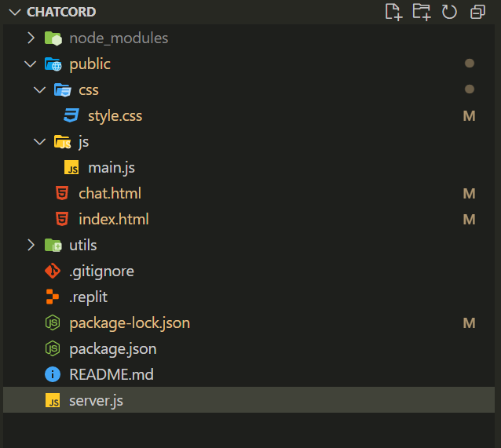Click the CSS icon beside style.css
501x448 pixels.
(x=71, y=116)
